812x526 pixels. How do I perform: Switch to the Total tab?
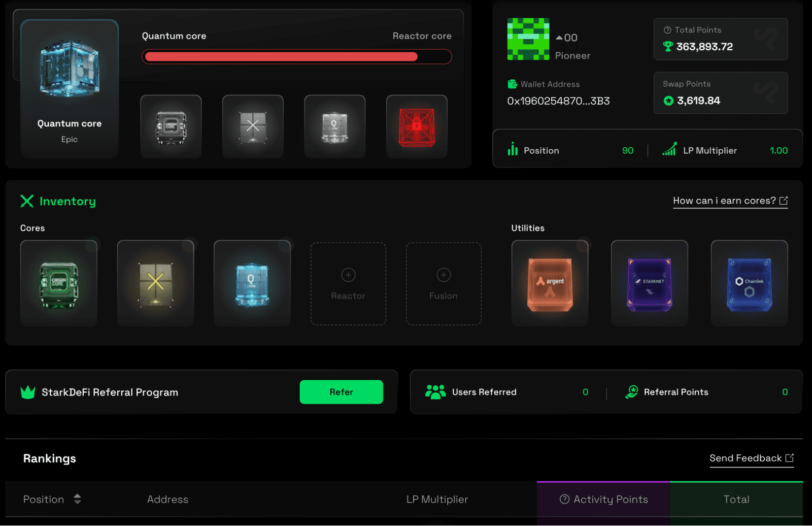coord(736,499)
